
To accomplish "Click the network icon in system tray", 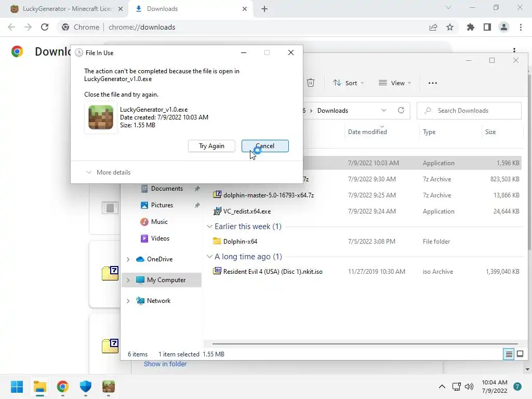I will tap(456, 387).
